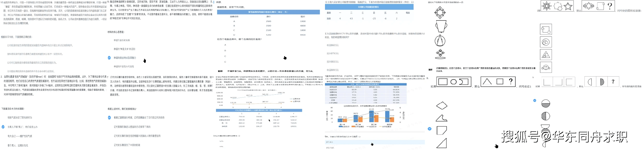Select the three-circles-in-circle boxed option

[x=546, y=42]
